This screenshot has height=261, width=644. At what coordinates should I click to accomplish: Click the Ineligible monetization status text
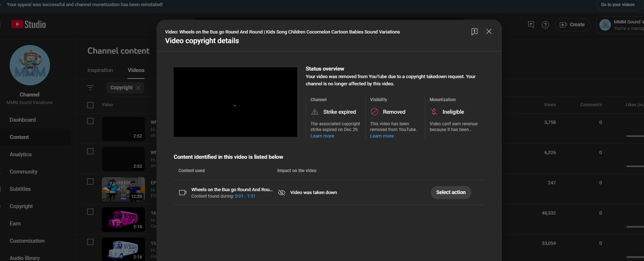(x=453, y=112)
